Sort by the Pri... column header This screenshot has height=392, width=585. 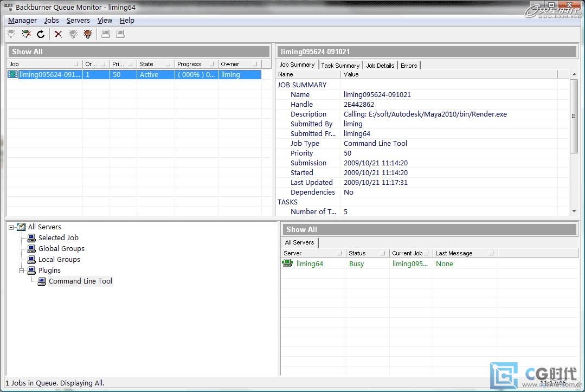(x=123, y=64)
